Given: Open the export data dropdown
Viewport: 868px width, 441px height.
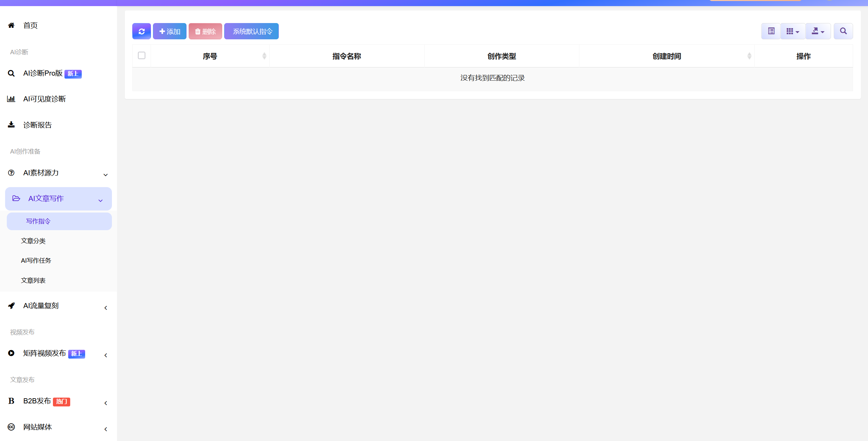Looking at the screenshot, I should coord(818,31).
